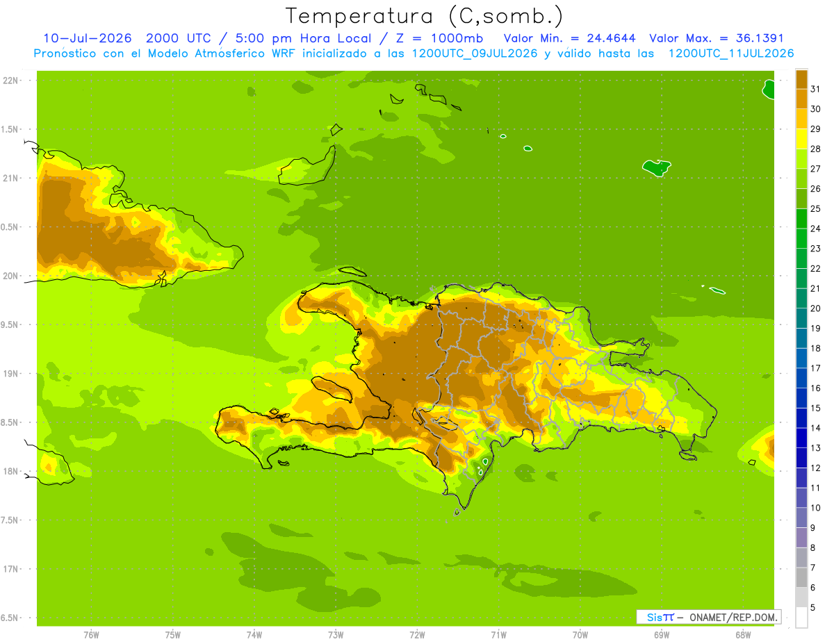Click the "16" color scale label

click(x=815, y=388)
